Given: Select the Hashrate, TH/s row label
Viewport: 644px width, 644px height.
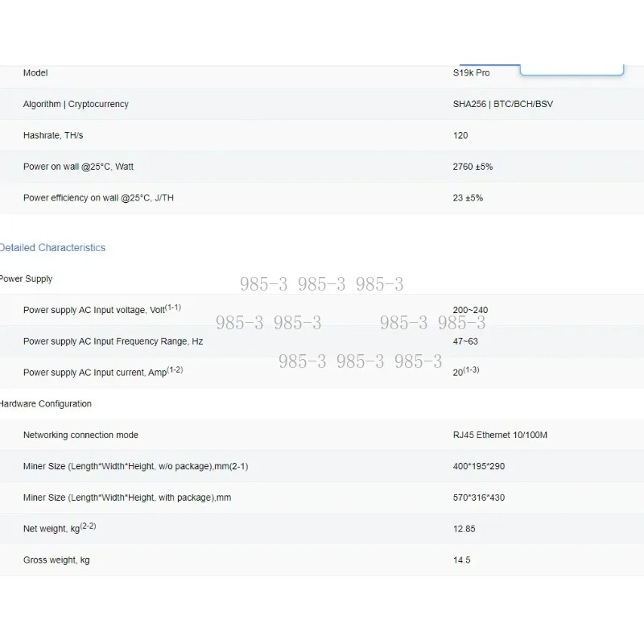Looking at the screenshot, I should tap(53, 136).
